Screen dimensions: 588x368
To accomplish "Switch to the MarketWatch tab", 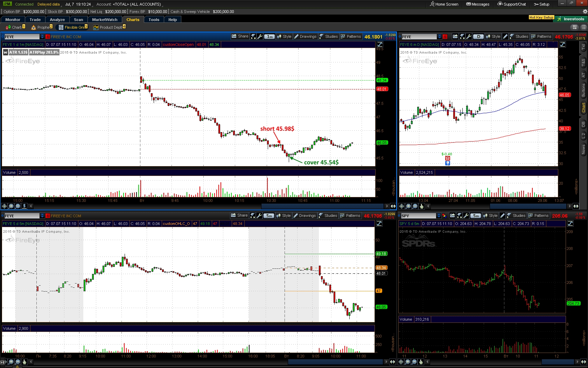I will point(105,20).
